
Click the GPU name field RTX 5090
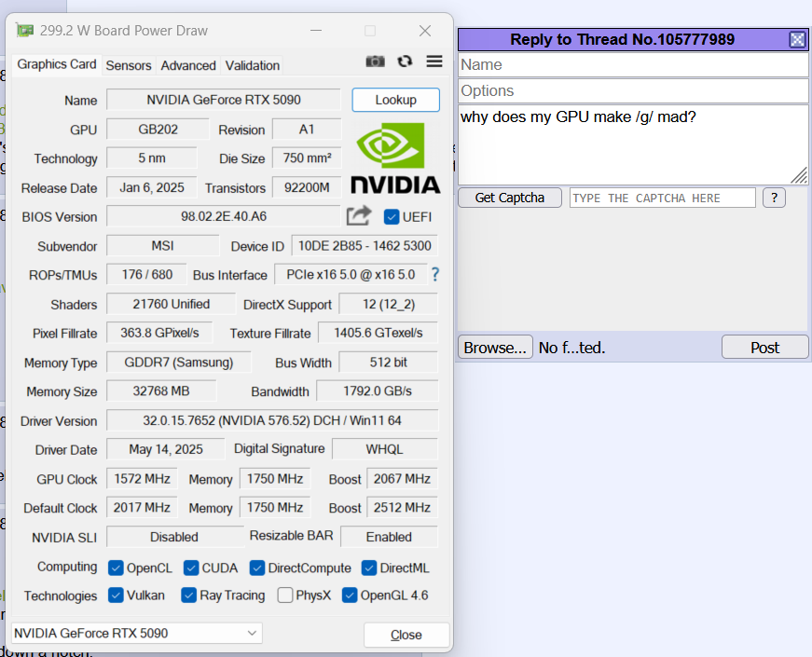point(224,100)
